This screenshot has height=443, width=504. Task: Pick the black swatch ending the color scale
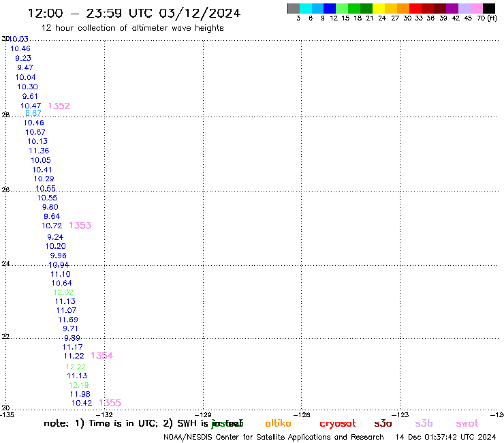[x=488, y=8]
